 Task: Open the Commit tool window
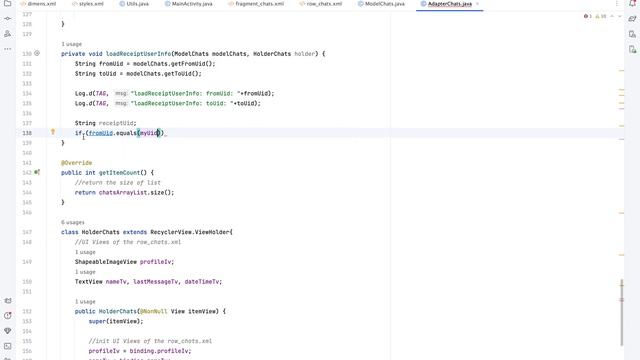tap(7, 19)
